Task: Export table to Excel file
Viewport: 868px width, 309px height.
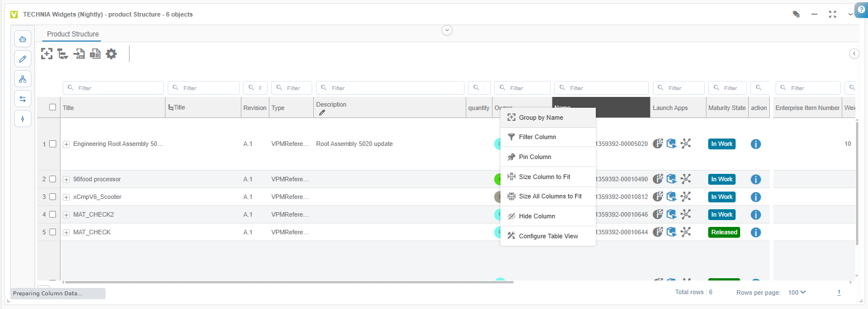Action: [x=95, y=54]
